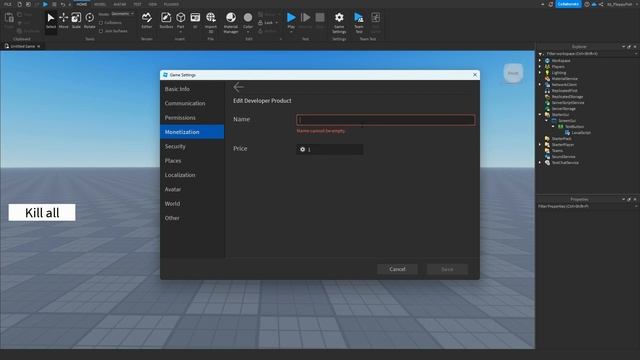
Task: Open the World settings page
Action: 192,204
